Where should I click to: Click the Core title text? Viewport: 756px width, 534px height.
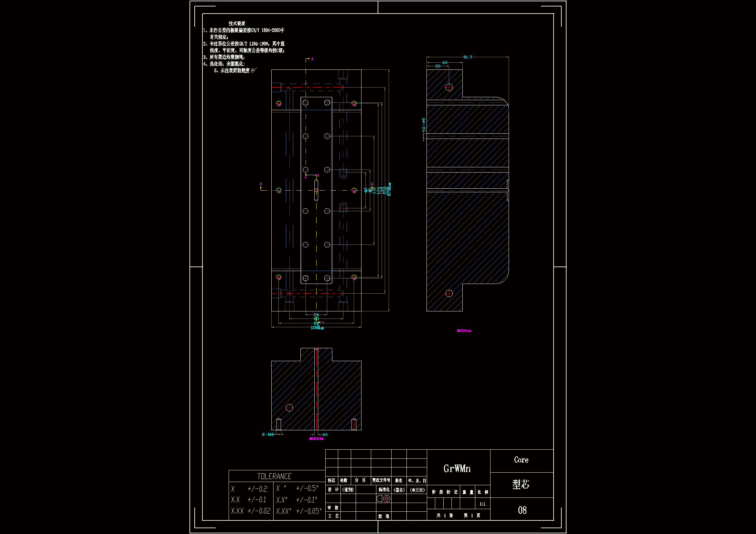[521, 460]
